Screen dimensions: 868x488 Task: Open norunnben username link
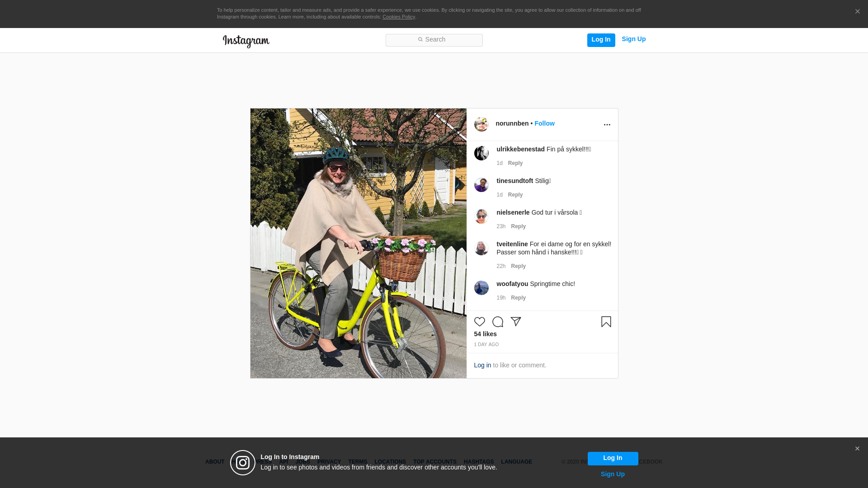coord(512,123)
